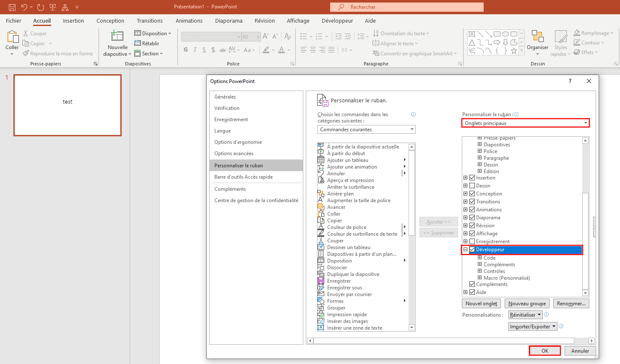Image resolution: width=620 pixels, height=364 pixels.
Task: Click the Remplissage fill icon
Action: (577, 33)
